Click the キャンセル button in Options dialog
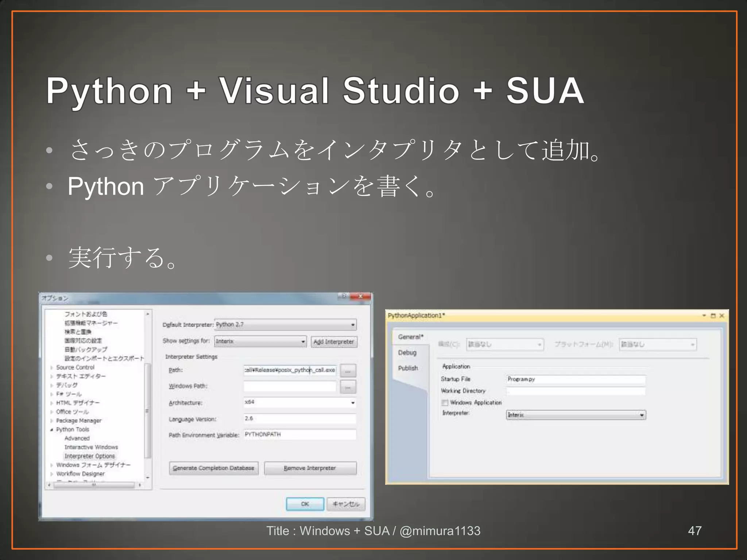Image resolution: width=747 pixels, height=560 pixels. (x=346, y=504)
